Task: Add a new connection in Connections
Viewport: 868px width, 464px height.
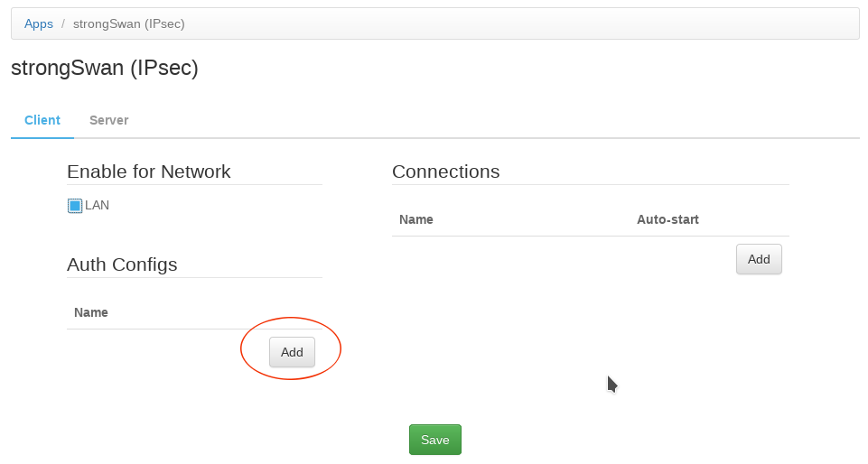Action: tap(759, 259)
